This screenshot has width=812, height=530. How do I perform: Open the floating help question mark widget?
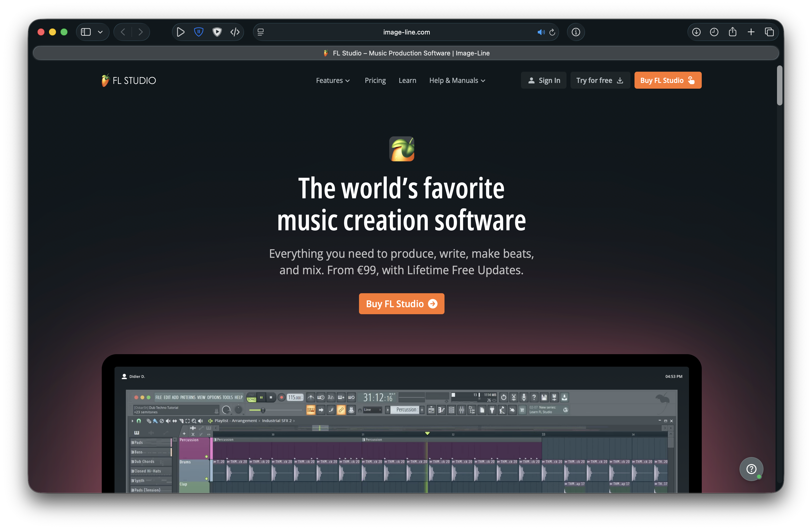[751, 469]
